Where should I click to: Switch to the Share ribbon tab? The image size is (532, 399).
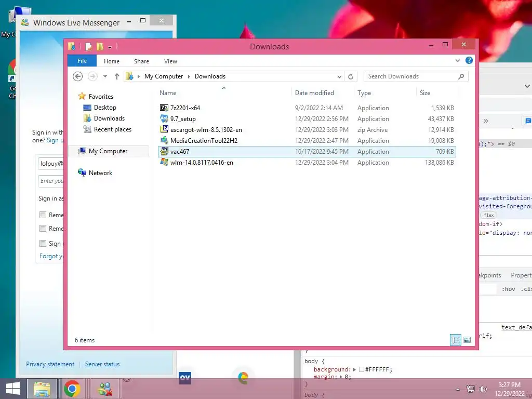[x=141, y=61]
